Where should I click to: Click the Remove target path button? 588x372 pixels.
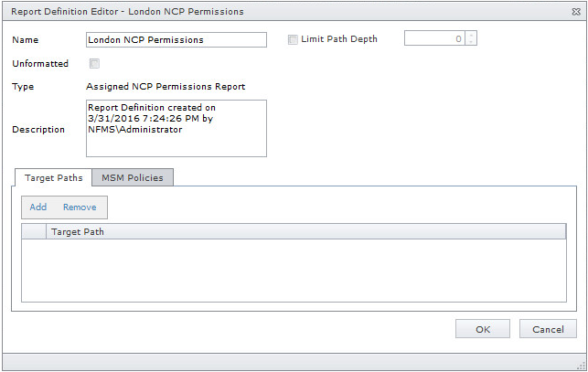[x=80, y=207]
